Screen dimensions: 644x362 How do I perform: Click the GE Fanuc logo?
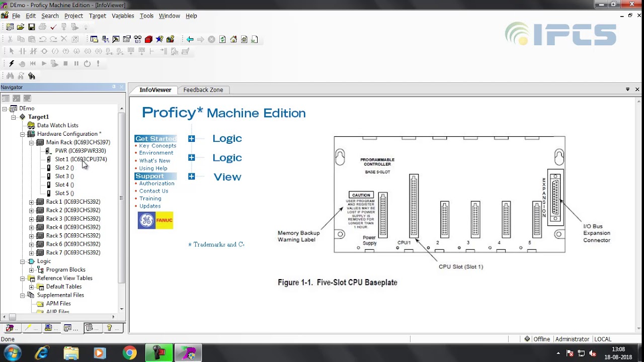(x=155, y=221)
